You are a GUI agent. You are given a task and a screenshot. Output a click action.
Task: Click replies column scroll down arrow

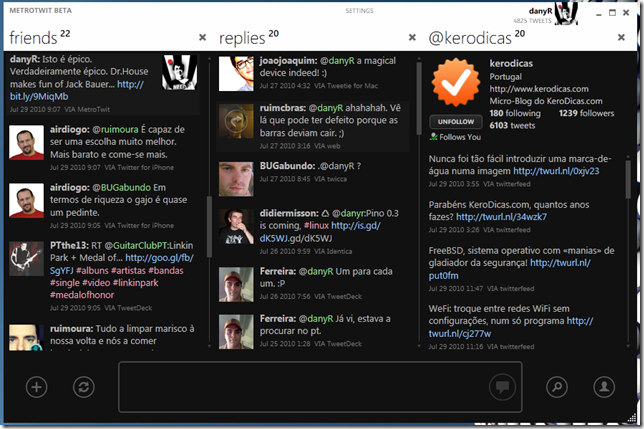pos(419,346)
